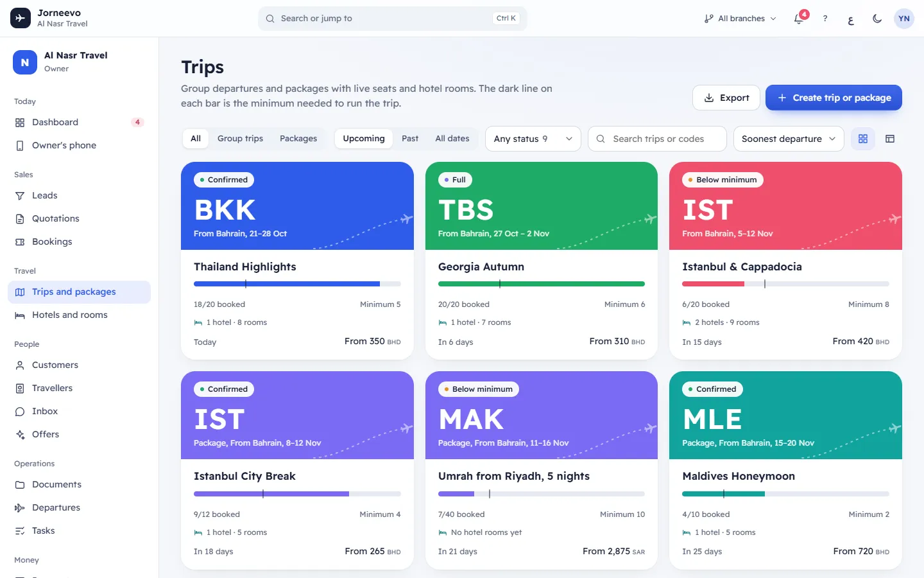Click Create trip or package
924x578 pixels.
pyautogui.click(x=834, y=98)
